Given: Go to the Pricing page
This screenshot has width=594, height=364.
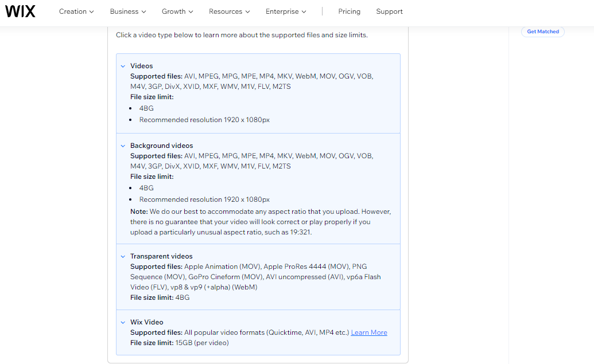Looking at the screenshot, I should [x=349, y=11].
